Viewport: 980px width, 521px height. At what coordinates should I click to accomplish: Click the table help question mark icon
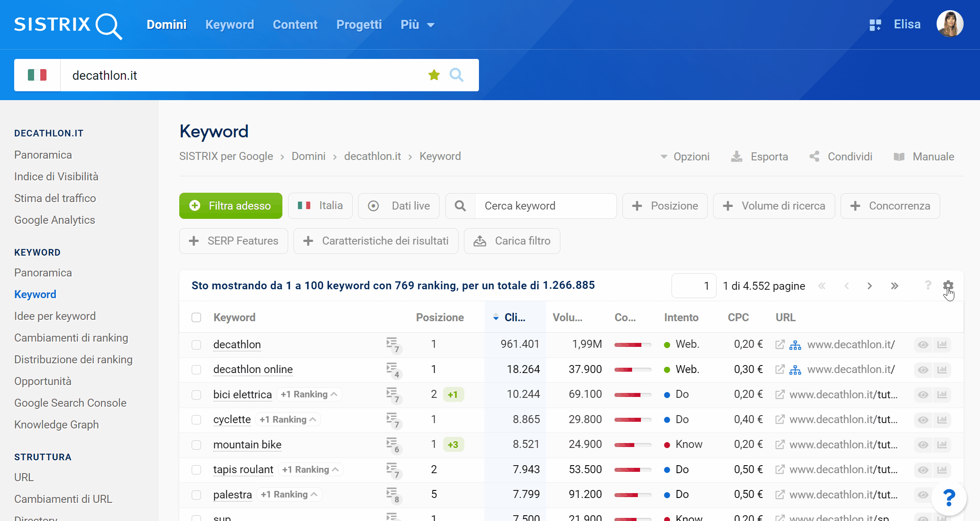pos(928,285)
